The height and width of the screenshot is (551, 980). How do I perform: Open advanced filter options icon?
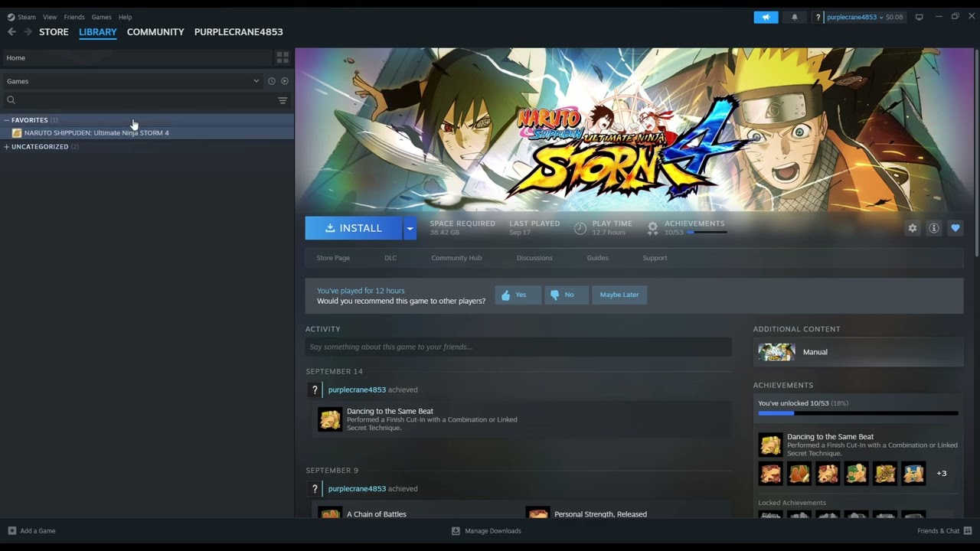click(x=283, y=100)
